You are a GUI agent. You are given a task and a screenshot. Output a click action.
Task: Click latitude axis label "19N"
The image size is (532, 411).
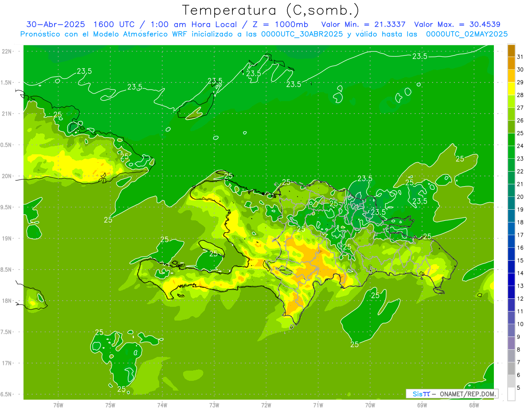7,239
